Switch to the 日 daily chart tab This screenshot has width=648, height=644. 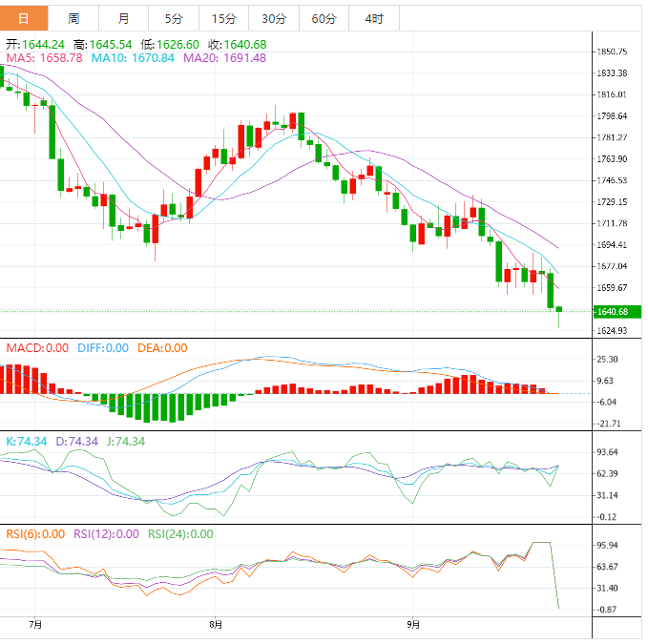point(24,19)
